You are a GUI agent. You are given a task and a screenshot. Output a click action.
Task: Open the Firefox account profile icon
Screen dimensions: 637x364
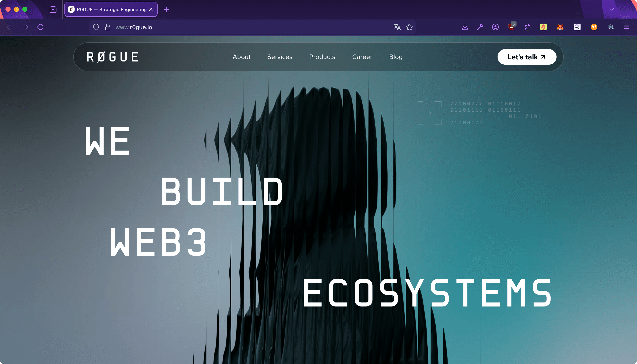tap(495, 27)
